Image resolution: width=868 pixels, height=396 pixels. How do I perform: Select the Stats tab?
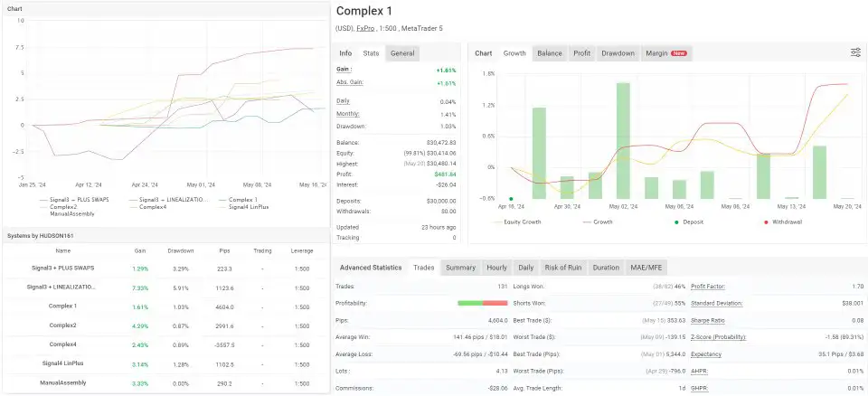371,53
